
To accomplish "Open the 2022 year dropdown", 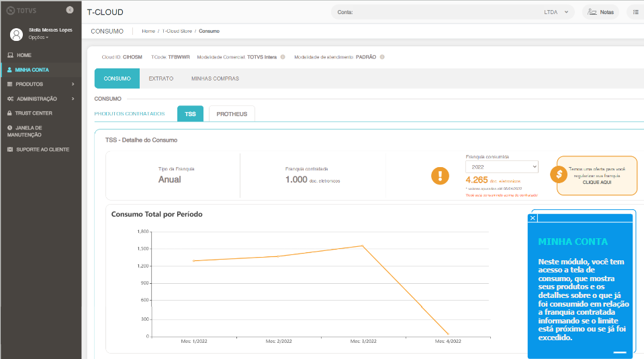I will [502, 167].
